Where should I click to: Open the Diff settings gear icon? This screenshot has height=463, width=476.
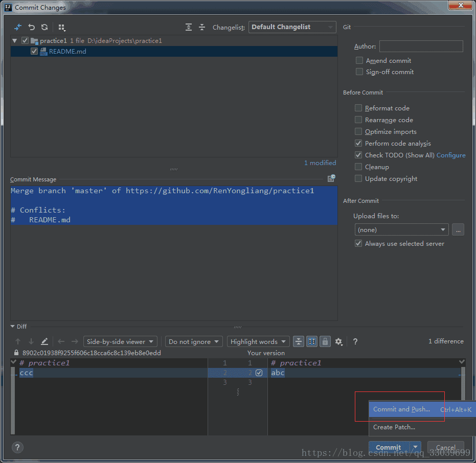pyautogui.click(x=338, y=341)
